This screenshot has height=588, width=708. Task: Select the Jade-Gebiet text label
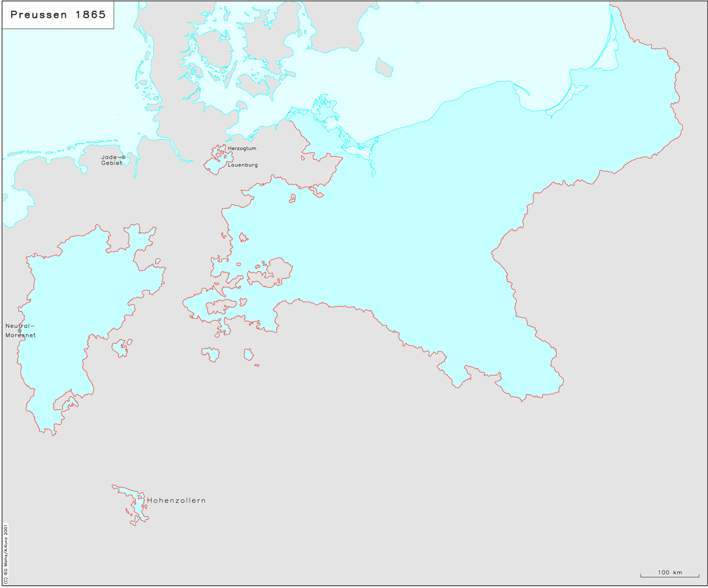[x=111, y=160]
